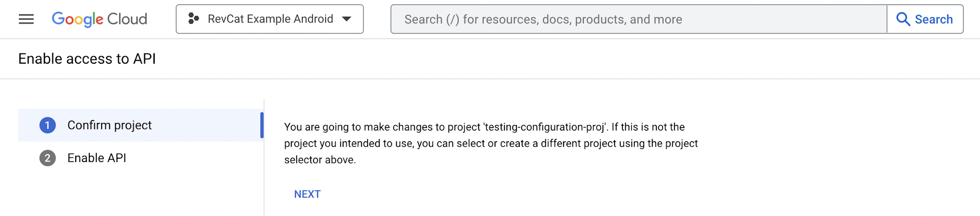Screen dimensions: 980x216
Task: Switch to the Enable API step
Action: [97, 158]
